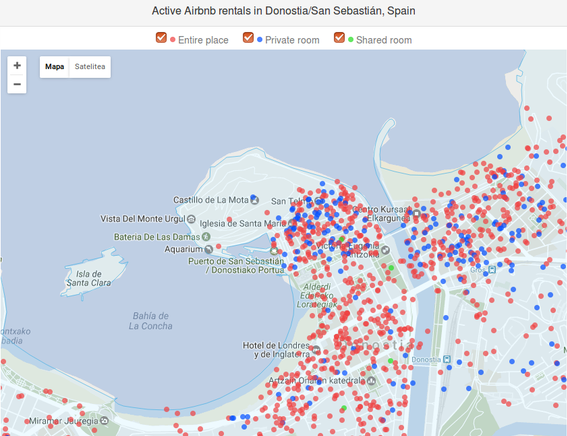Image resolution: width=567 pixels, height=436 pixels.
Task: Click the Vista Del Monte Urgull marker icon
Action: pos(191,219)
